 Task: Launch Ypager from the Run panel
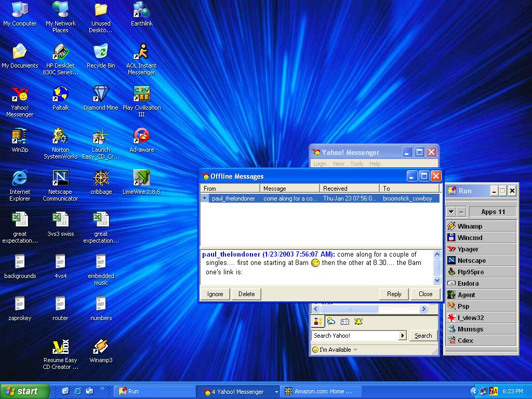(481, 249)
